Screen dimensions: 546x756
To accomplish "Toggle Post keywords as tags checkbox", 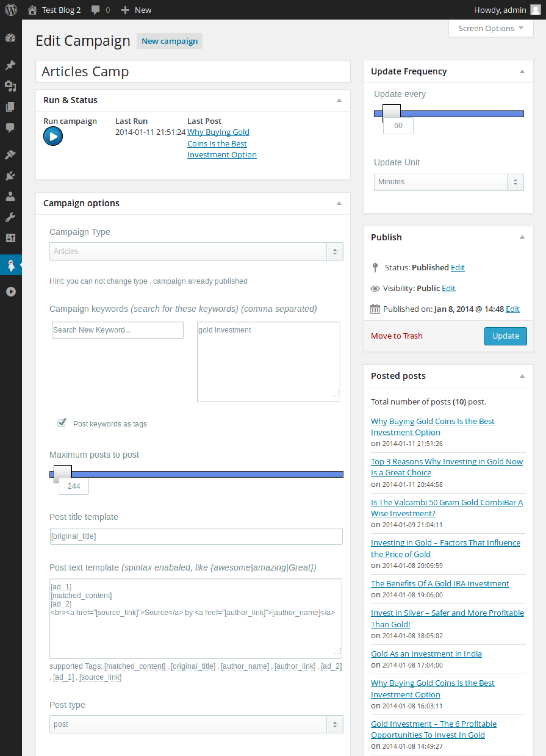I will (x=62, y=423).
